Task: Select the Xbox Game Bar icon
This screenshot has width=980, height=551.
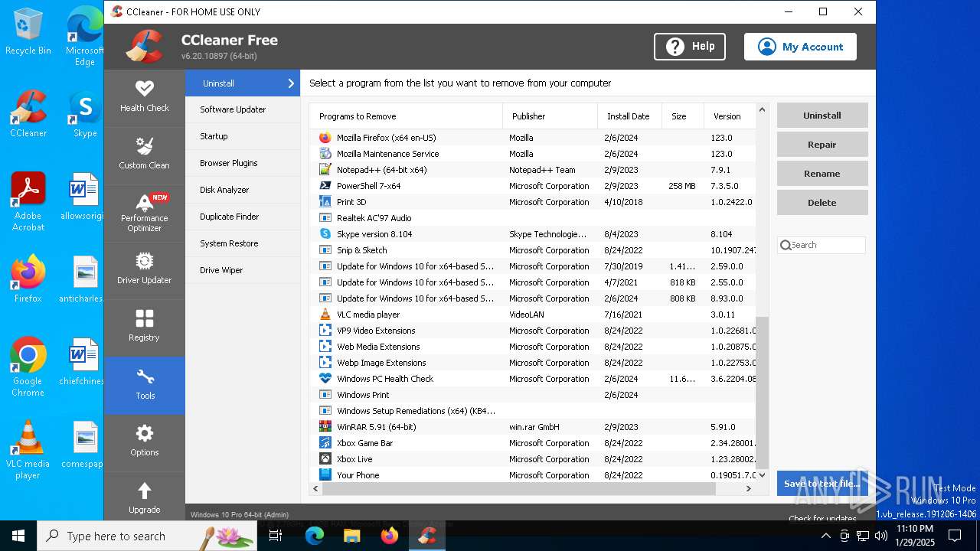Action: point(325,443)
